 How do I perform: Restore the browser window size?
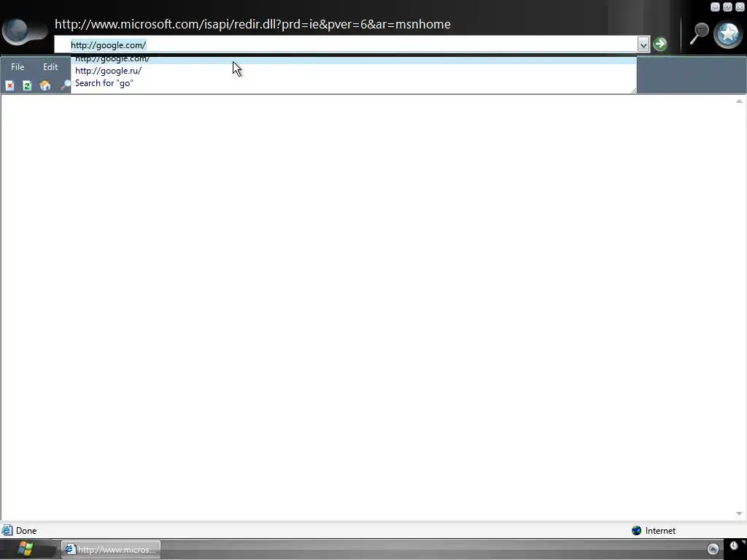[x=727, y=7]
